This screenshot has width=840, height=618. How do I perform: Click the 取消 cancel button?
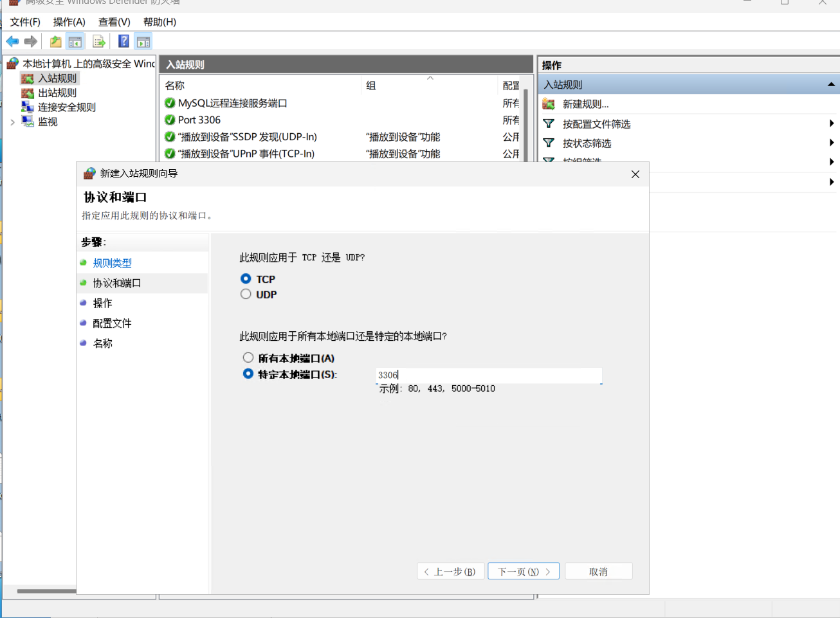click(598, 571)
